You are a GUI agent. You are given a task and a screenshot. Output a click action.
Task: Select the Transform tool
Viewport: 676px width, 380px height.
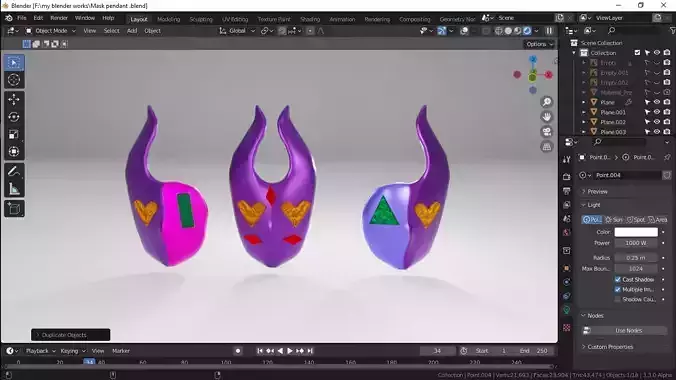pos(14,151)
